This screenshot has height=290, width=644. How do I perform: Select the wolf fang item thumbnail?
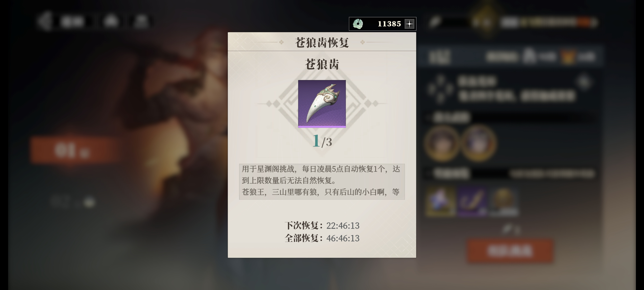pyautogui.click(x=322, y=104)
